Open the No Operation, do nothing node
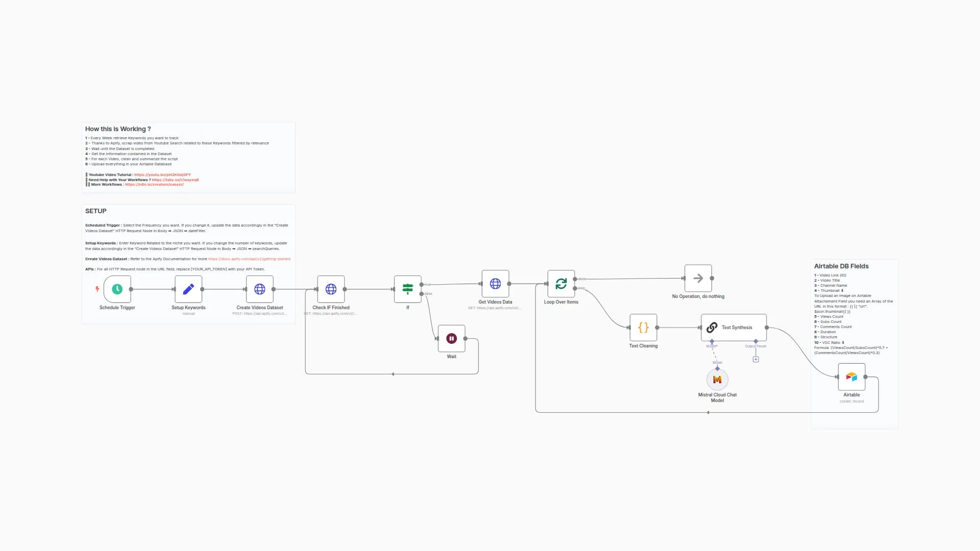This screenshot has height=551, width=980. pyautogui.click(x=698, y=278)
